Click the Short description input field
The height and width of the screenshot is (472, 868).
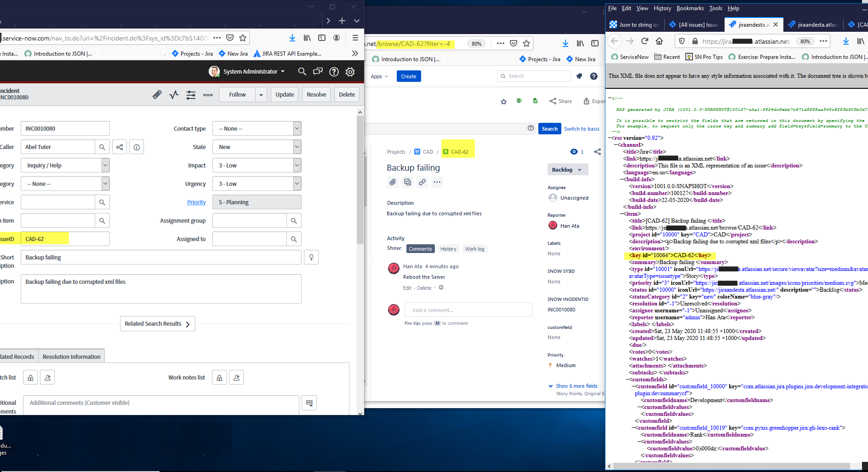(161, 258)
